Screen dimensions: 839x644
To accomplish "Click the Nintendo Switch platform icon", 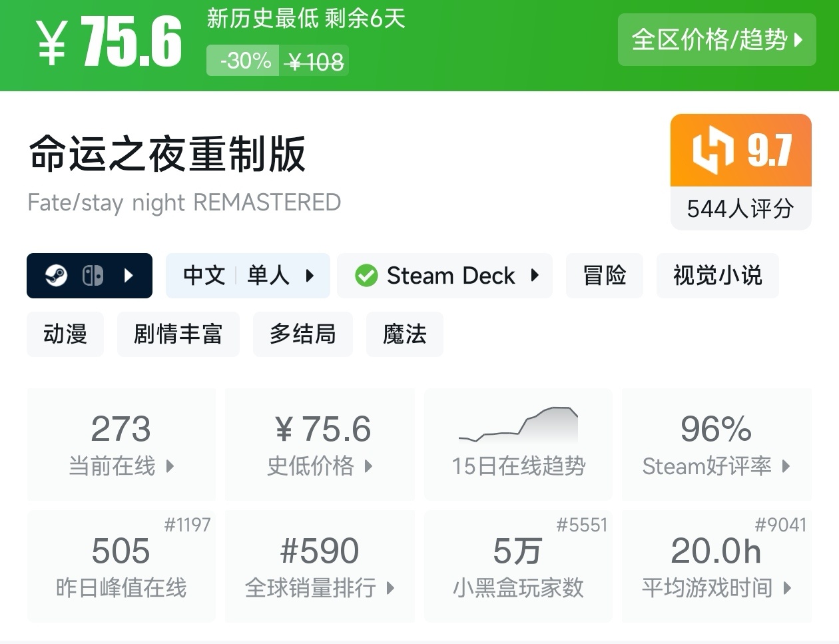I will point(93,275).
